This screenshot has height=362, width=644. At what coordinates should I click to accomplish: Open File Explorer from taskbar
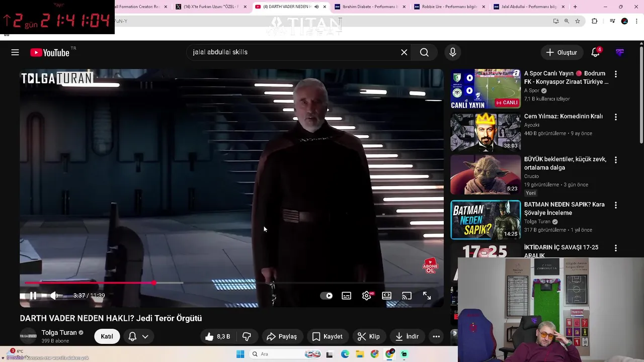[360, 354]
